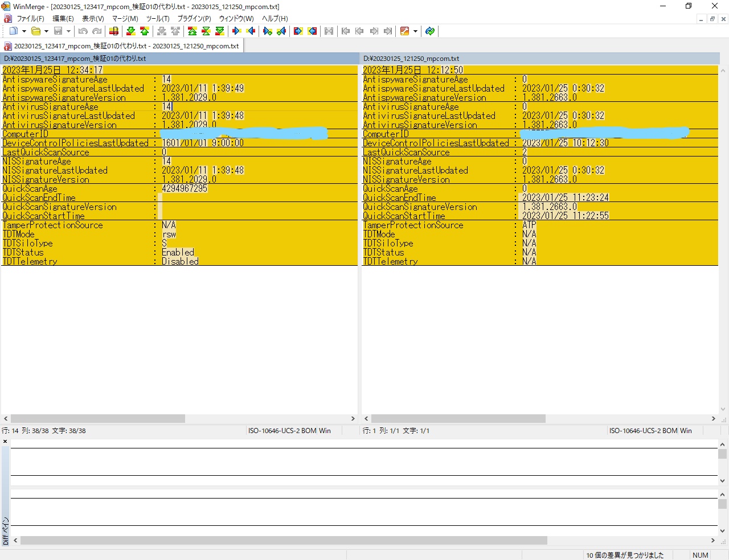This screenshot has width=729, height=560.
Task: Copy current difference to the right
Action: 236,31
